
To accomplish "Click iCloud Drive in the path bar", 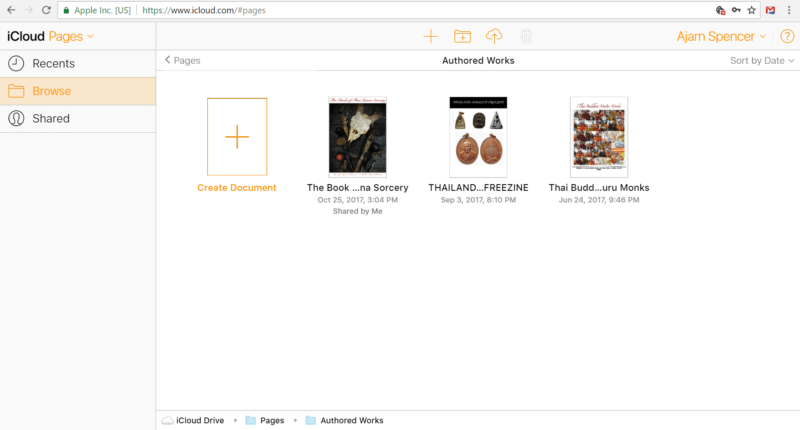I will [x=200, y=420].
